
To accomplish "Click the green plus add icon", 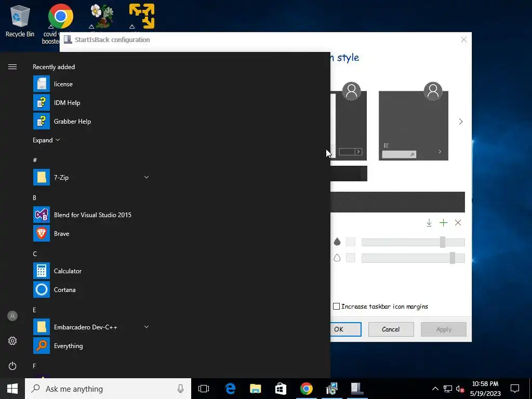I will (x=444, y=223).
